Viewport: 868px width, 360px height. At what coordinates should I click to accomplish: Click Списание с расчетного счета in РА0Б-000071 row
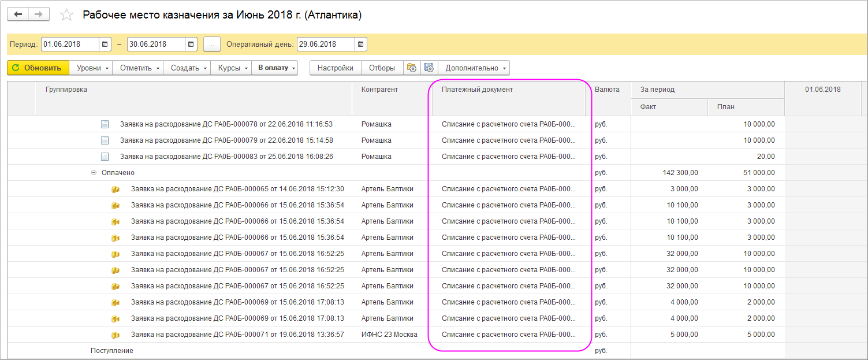click(509, 335)
